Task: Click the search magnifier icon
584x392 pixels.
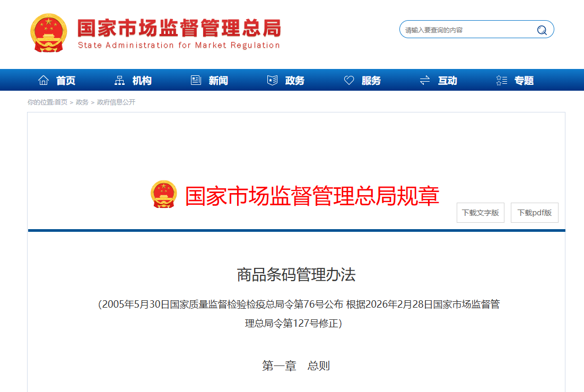Action: coord(542,30)
